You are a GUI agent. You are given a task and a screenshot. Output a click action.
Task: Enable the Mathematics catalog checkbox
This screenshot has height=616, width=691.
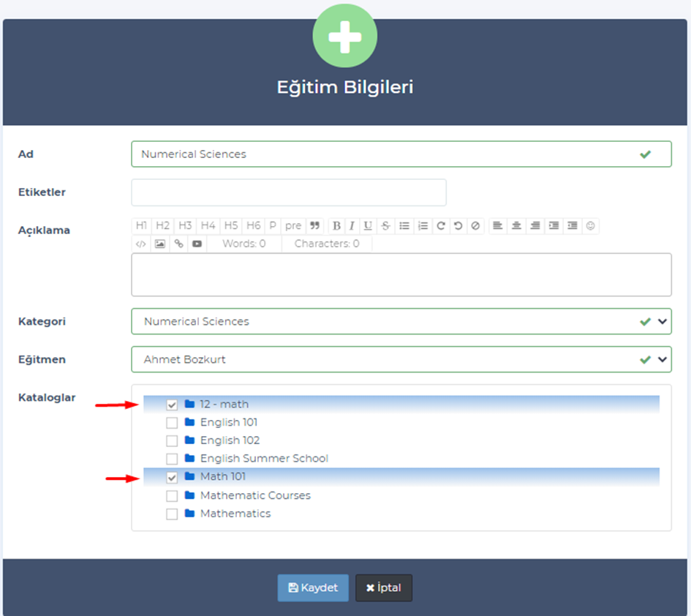pos(172,514)
